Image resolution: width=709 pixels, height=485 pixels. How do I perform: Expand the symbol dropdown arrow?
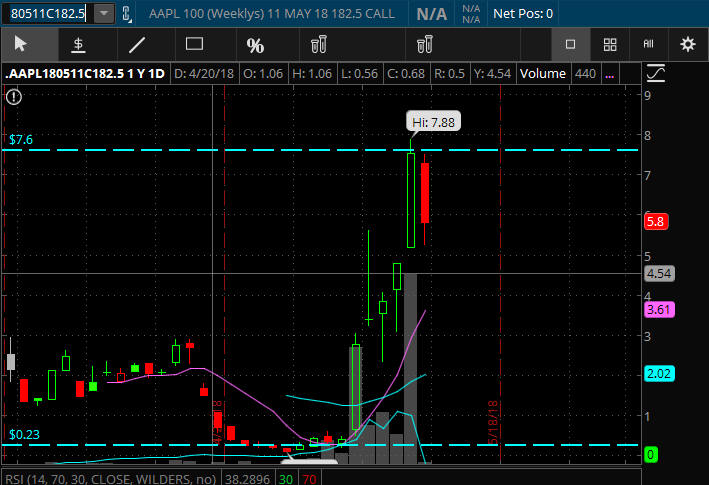tap(104, 14)
